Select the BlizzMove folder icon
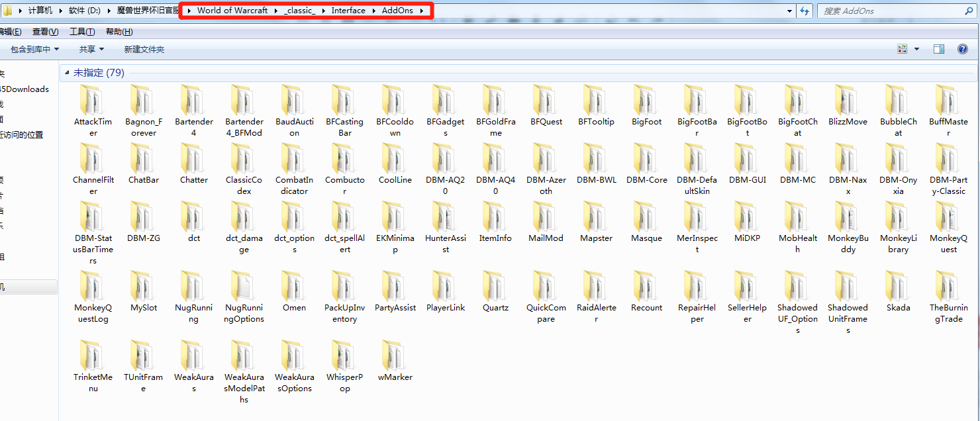This screenshot has width=980, height=421. [848, 99]
